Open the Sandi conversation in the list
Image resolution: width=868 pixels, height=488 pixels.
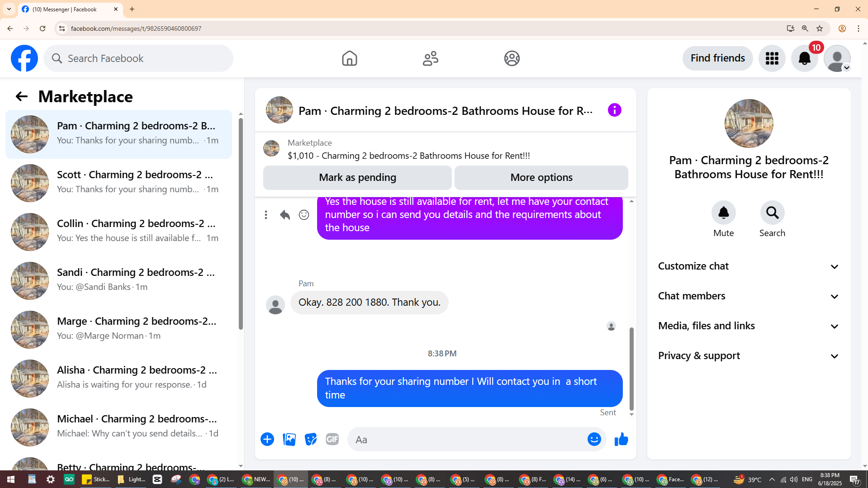pyautogui.click(x=119, y=281)
